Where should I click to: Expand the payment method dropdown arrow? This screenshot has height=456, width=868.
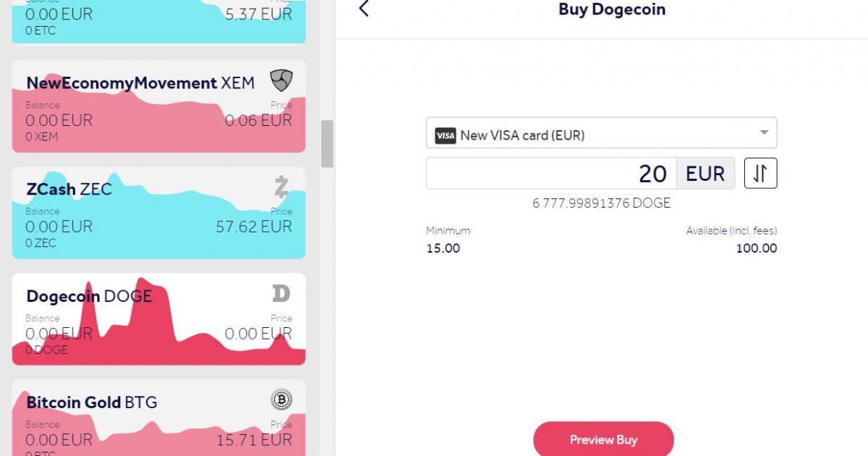tap(764, 133)
